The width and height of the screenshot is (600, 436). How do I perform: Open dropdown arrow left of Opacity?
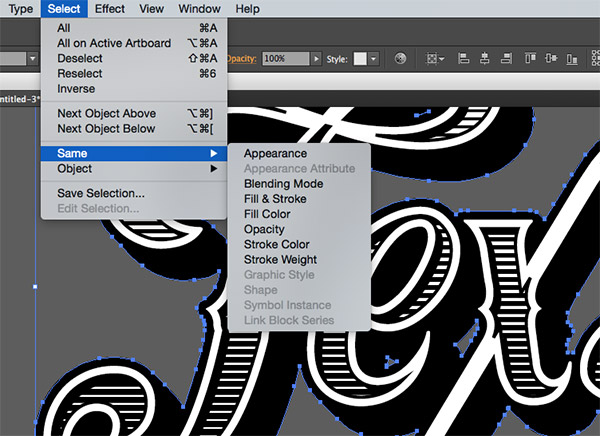33,59
